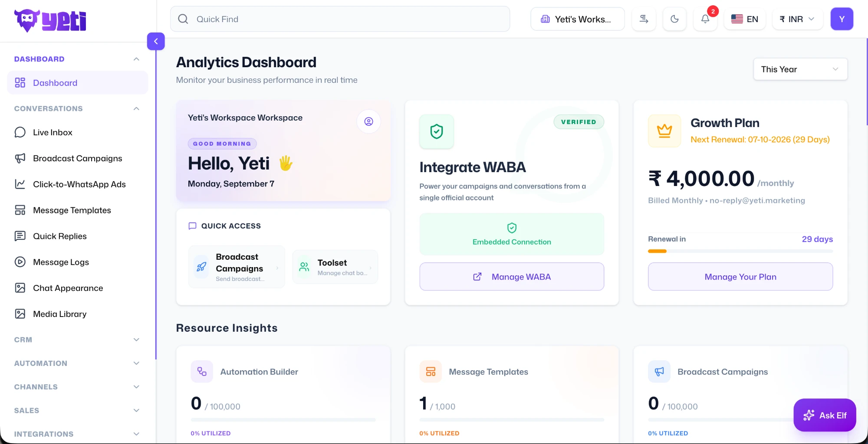Open the user avatar Y menu
This screenshot has height=444, width=868.
[x=842, y=19]
